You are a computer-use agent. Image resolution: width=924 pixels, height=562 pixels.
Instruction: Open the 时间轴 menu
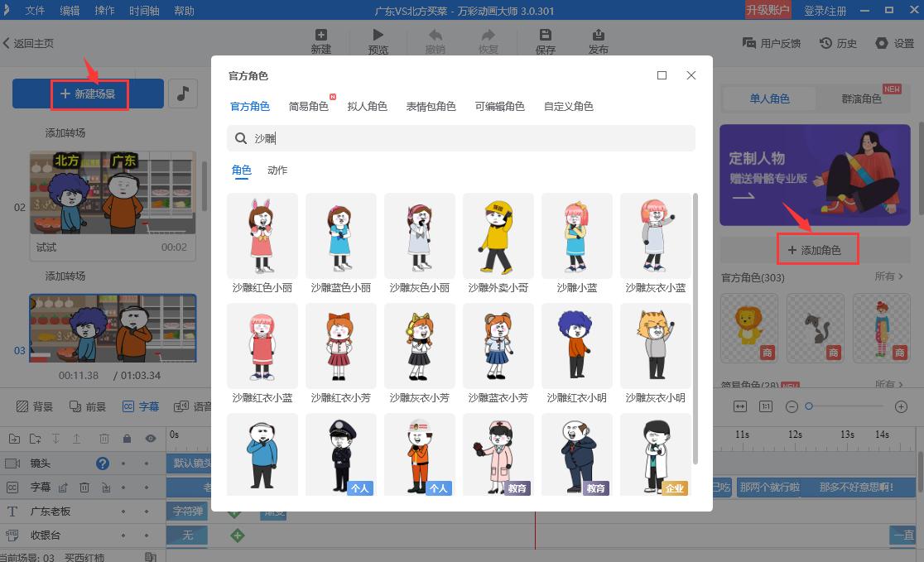(145, 11)
